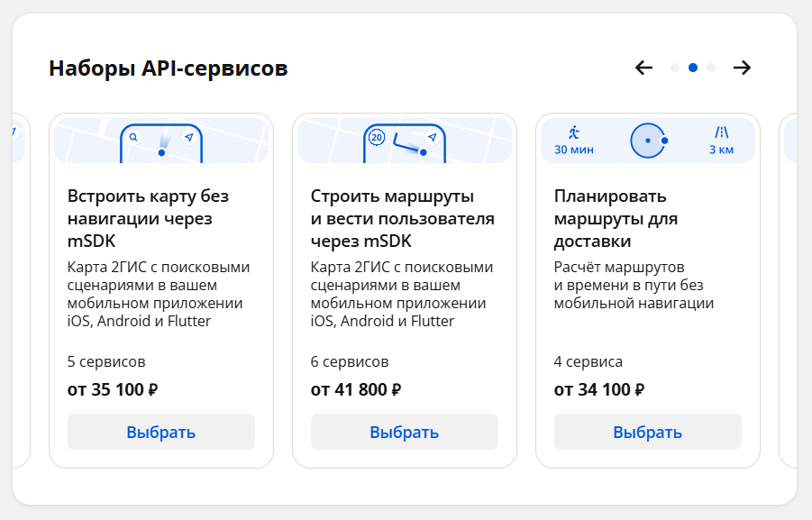Screen dimensions: 812x520
Task: Choose the 'Встроить карту без навигации' package
Action: tap(161, 432)
